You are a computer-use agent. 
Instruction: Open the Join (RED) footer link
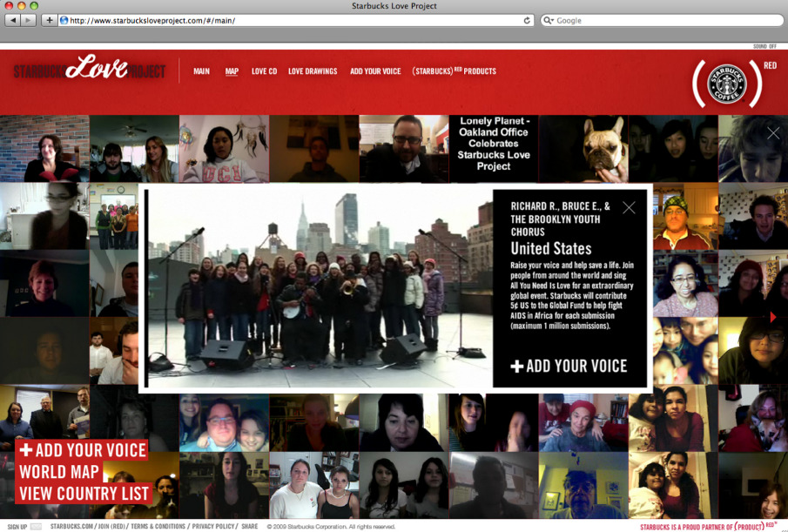tap(111, 527)
